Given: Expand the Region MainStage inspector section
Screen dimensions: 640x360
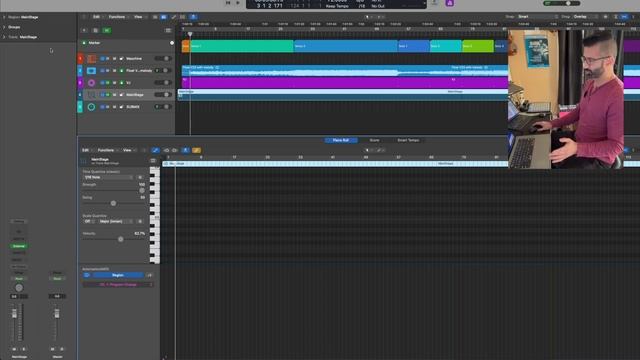Looking at the screenshot, I should click(x=4, y=17).
